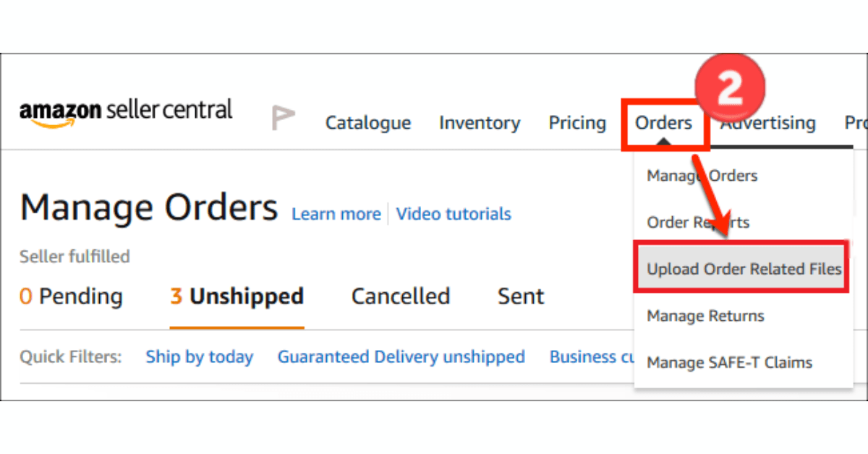The width and height of the screenshot is (868, 454).
Task: Open the Pricing menu
Action: coord(576,123)
